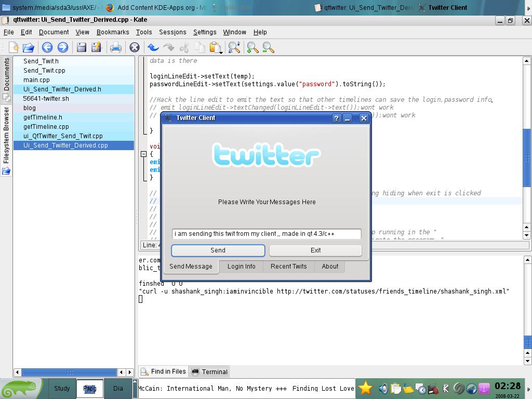Open the Tools menu
This screenshot has width=532, height=399.
pos(144,32)
